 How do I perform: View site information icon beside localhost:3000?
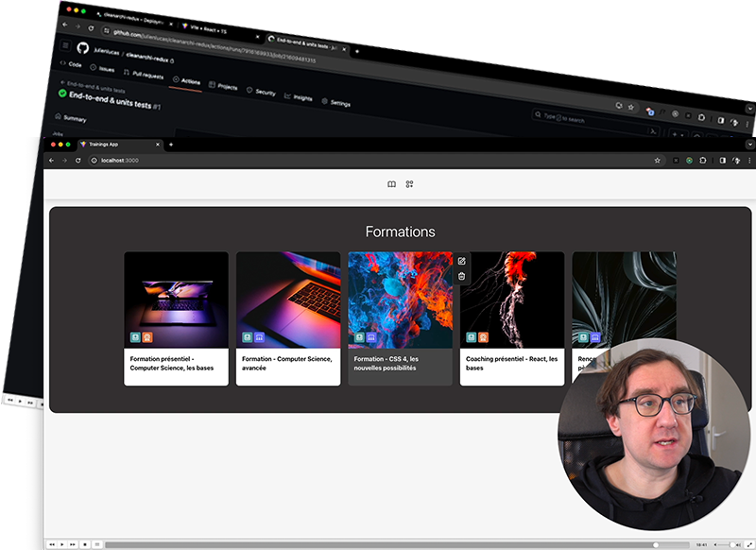[x=94, y=161]
